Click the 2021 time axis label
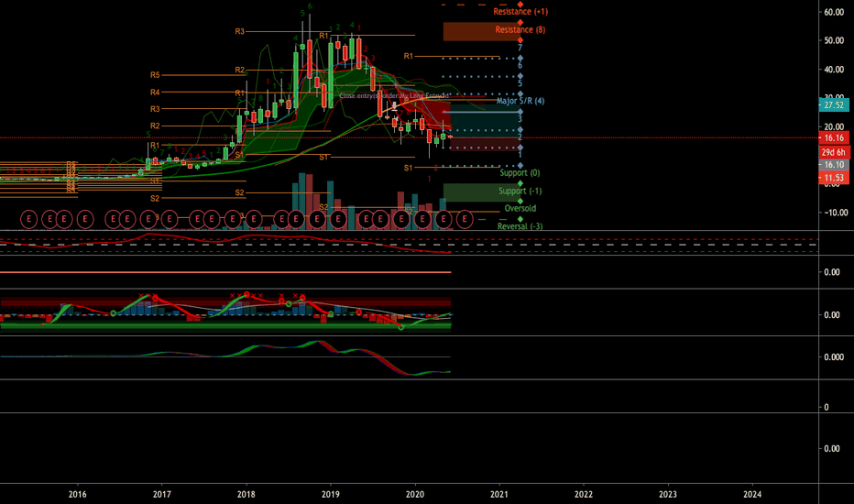854x504 pixels. click(499, 494)
